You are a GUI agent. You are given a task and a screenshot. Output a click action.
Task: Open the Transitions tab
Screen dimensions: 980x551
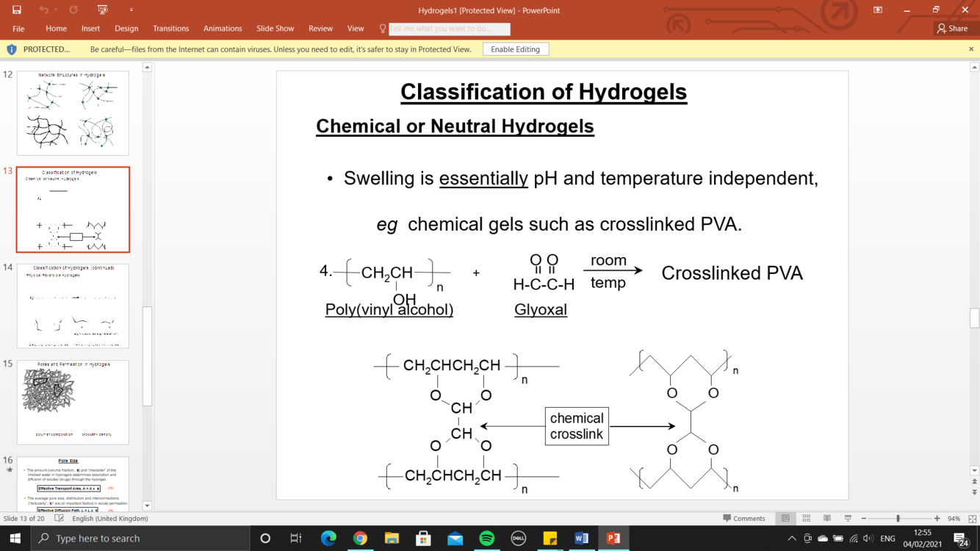[170, 29]
